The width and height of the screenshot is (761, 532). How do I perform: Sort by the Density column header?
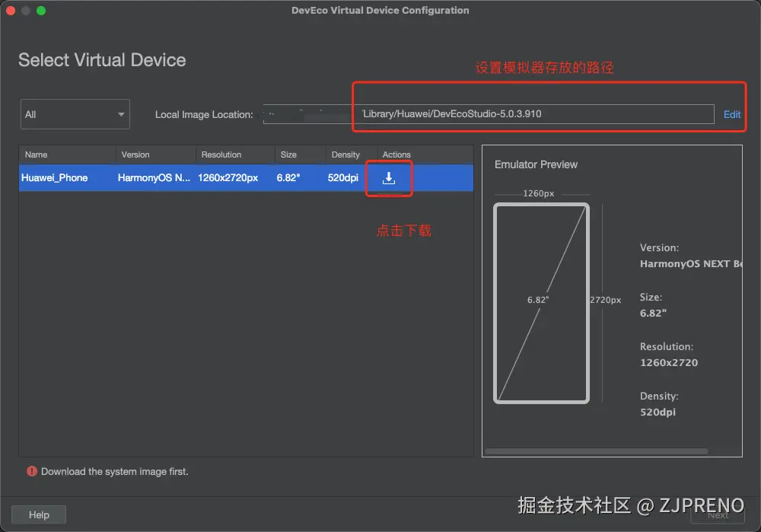352,155
